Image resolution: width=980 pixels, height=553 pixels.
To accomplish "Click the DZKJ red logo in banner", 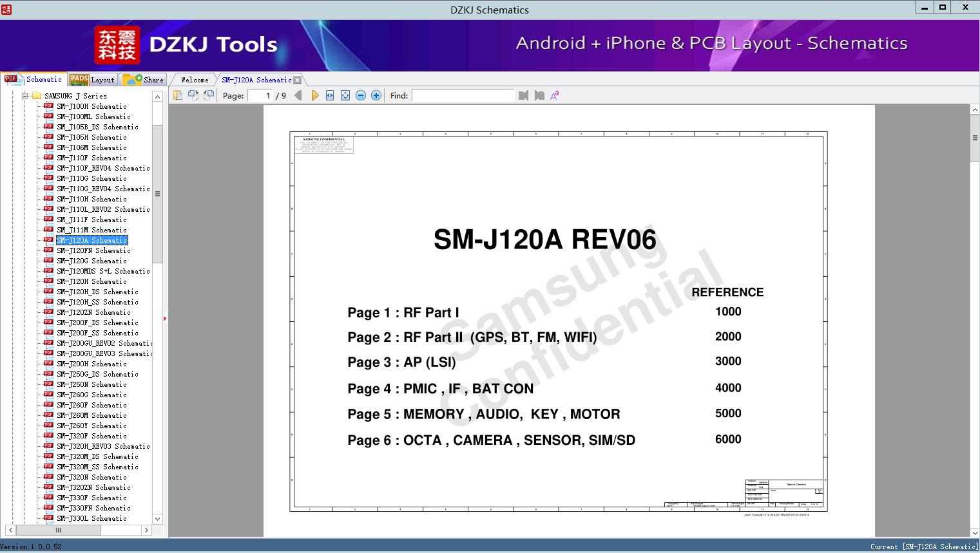I will coord(117,45).
